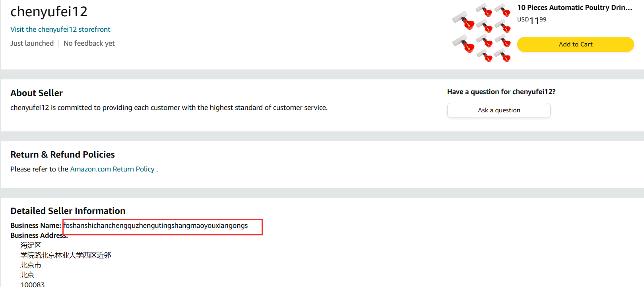
Task: Open the Amazon.com Return Policy link
Action: coord(112,169)
